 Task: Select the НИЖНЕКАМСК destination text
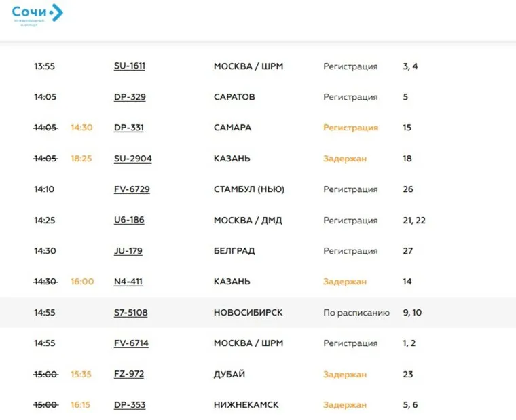click(246, 405)
